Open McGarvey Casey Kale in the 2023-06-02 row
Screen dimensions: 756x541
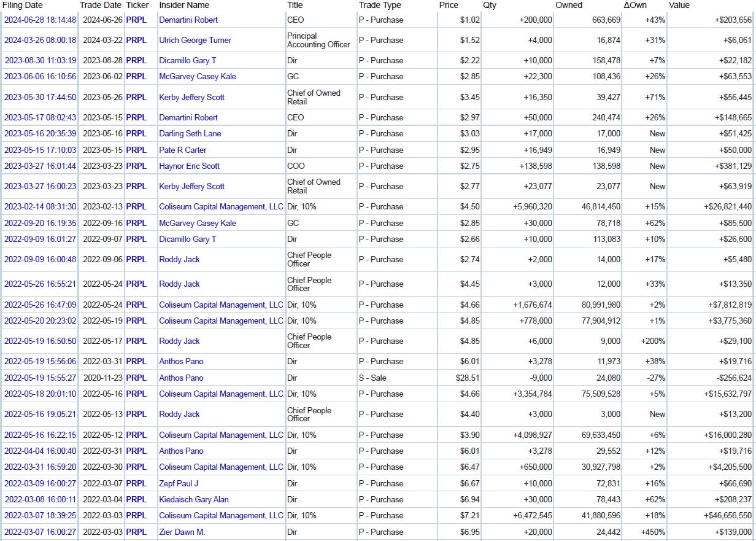tap(198, 76)
